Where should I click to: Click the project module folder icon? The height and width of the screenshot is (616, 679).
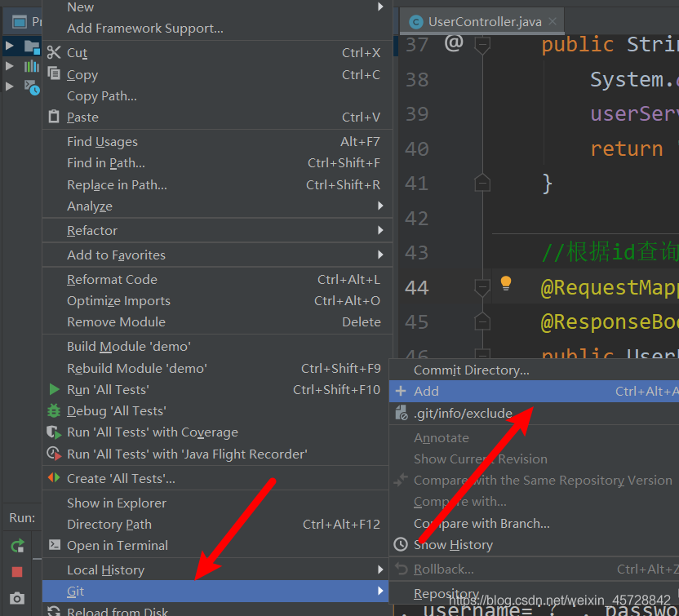(x=32, y=46)
